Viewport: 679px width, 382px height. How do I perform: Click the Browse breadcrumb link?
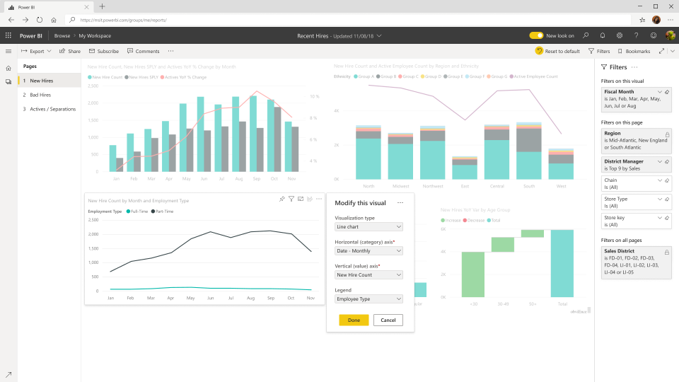point(62,36)
